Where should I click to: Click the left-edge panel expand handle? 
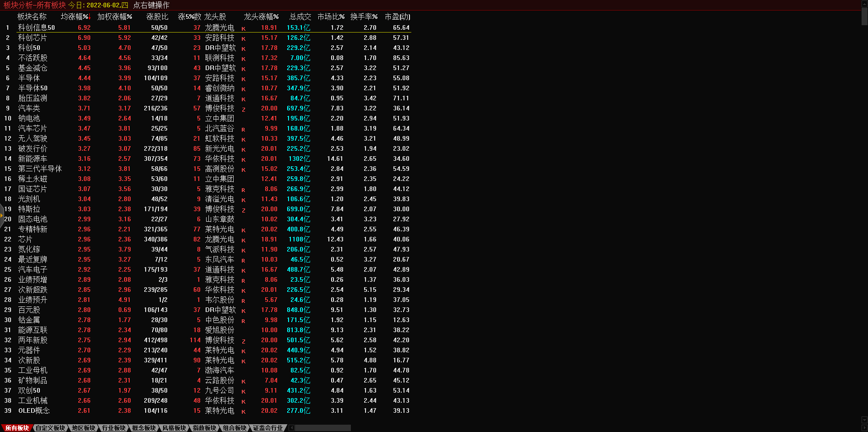click(2, 214)
